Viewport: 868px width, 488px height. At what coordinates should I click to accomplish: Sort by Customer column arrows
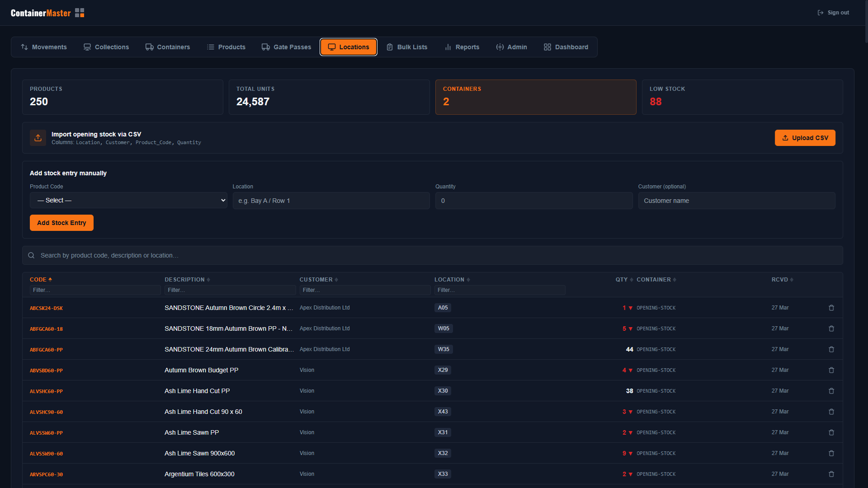click(x=336, y=280)
